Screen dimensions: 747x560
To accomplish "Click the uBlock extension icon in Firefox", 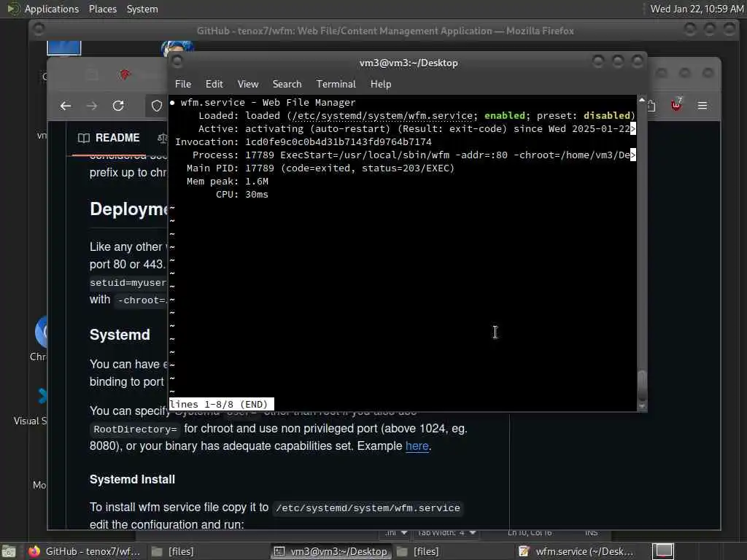I will coord(676,105).
